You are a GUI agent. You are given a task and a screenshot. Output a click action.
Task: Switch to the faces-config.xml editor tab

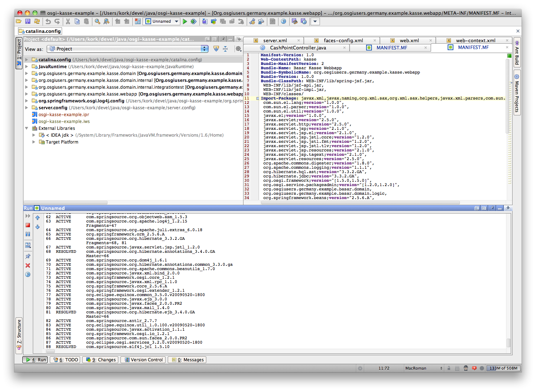(343, 40)
